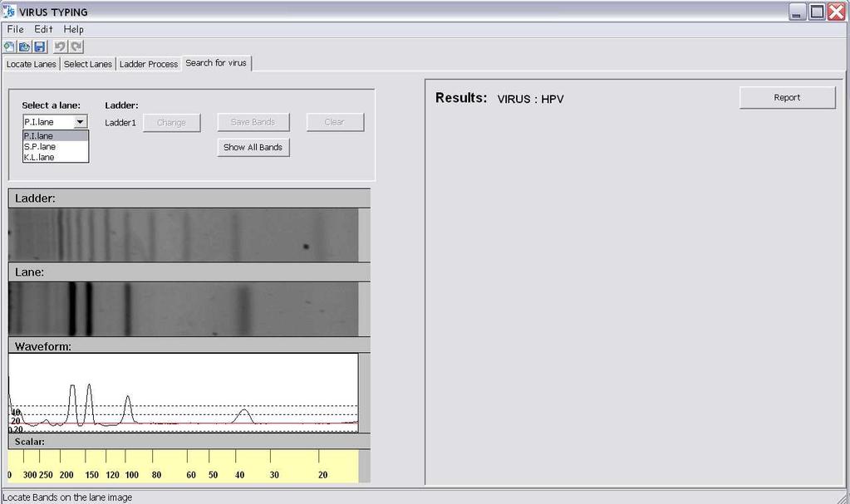
Task: Click the 'VIRUS : HPV' result text
Action: click(530, 99)
